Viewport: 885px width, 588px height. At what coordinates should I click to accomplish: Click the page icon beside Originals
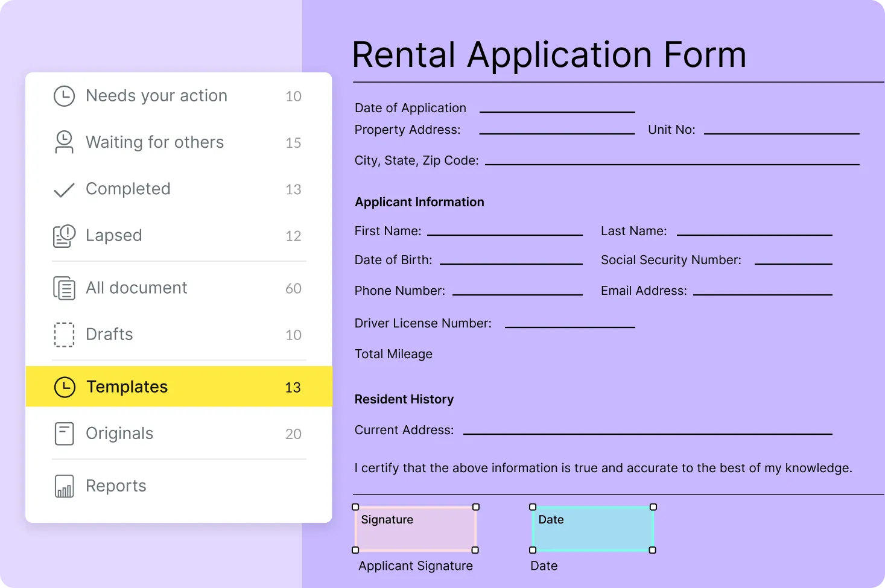64,434
